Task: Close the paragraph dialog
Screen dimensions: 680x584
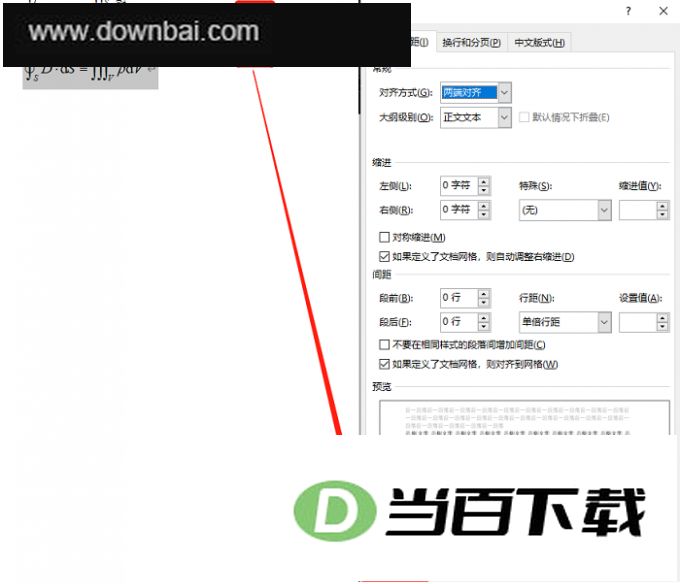Action: [664, 11]
